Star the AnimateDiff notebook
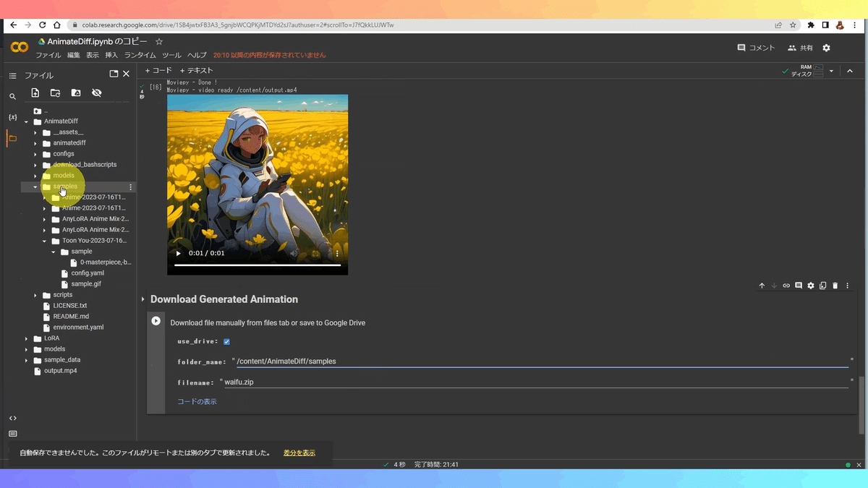This screenshot has height=488, width=868. [159, 42]
